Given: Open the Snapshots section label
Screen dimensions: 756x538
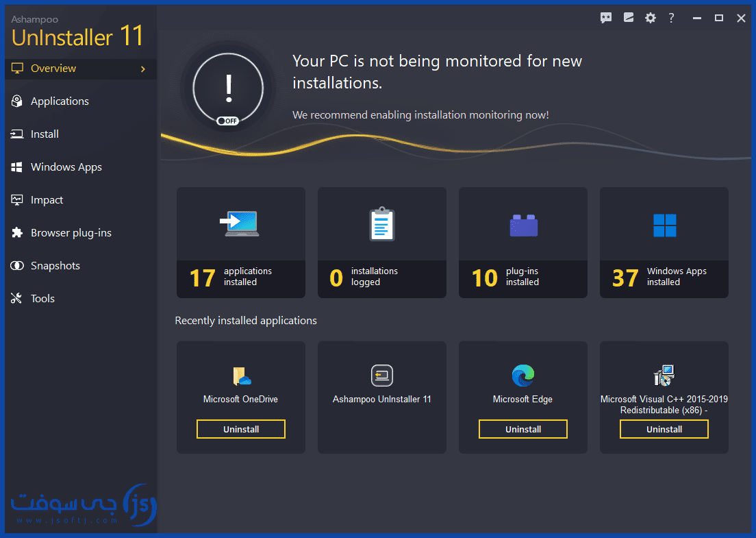Looking at the screenshot, I should click(x=55, y=266).
